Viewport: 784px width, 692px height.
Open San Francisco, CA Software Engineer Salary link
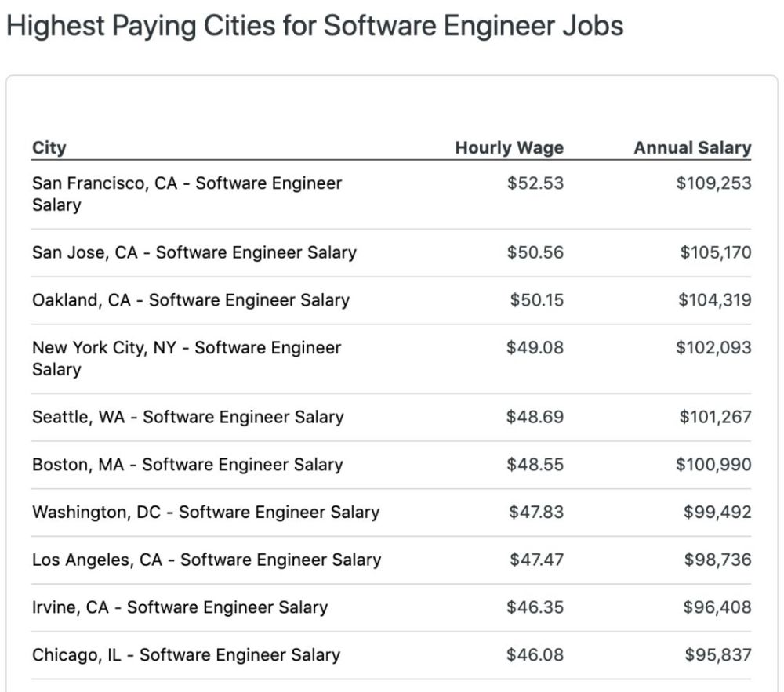point(187,183)
